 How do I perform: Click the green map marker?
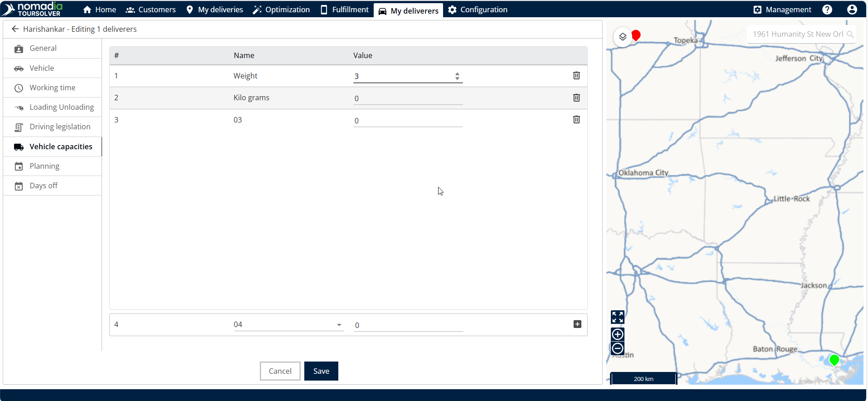click(834, 360)
